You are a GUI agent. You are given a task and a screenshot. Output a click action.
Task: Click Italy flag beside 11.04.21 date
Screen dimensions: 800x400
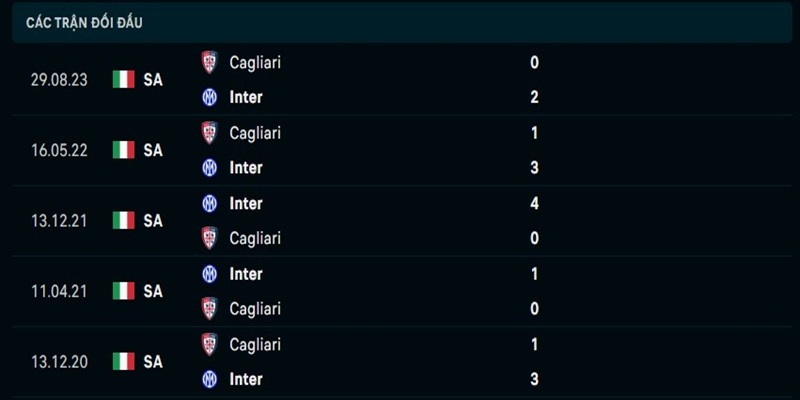point(123,291)
